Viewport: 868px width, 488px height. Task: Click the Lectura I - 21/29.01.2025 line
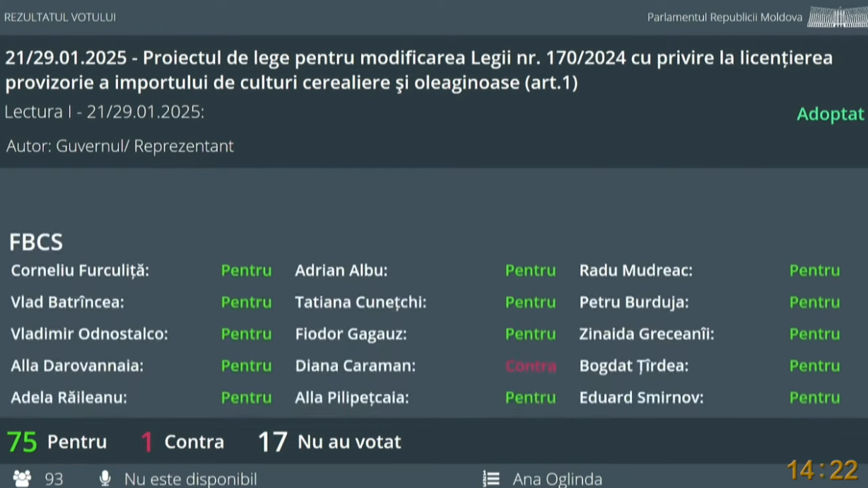105,112
